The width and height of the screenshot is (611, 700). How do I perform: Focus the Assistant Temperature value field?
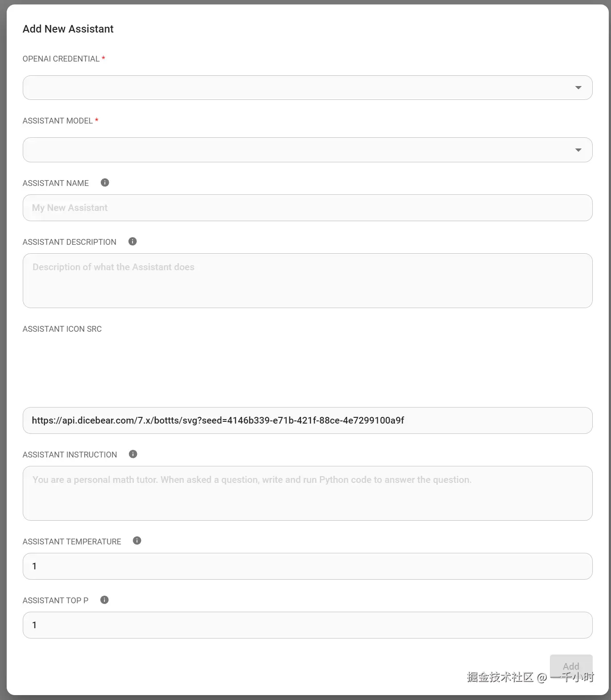[307, 566]
